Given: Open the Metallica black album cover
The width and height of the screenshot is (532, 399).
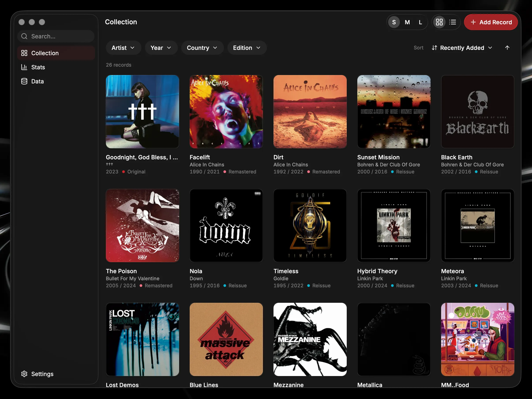Looking at the screenshot, I should 394,339.
